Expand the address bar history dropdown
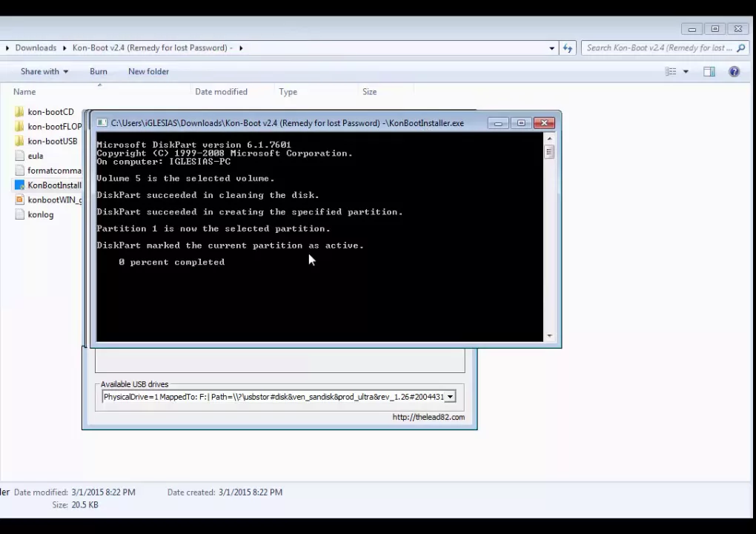This screenshot has height=534, width=756. click(x=551, y=48)
